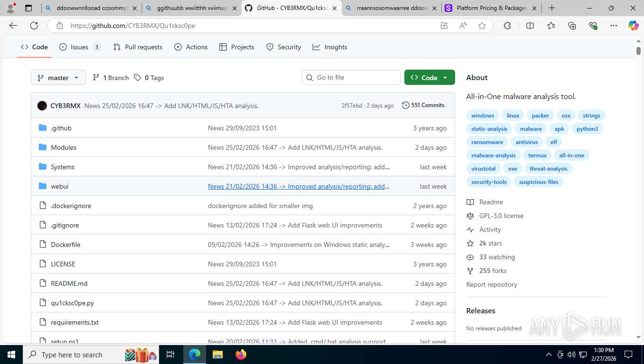The width and height of the screenshot is (644, 364).
Task: Open the notification center icon
Action: tap(628, 355)
